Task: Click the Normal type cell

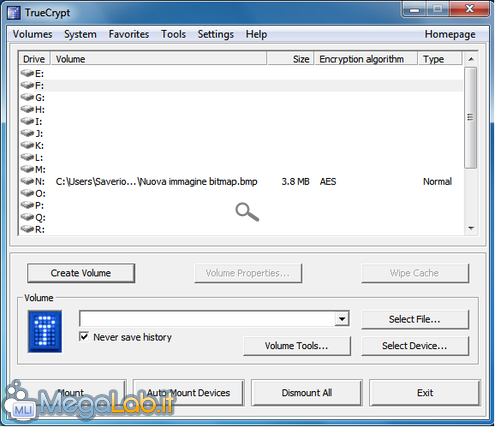Action: [x=437, y=181]
